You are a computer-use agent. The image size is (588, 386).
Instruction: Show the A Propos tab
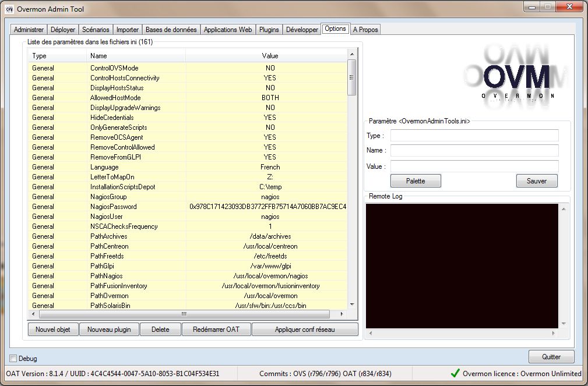tap(365, 30)
